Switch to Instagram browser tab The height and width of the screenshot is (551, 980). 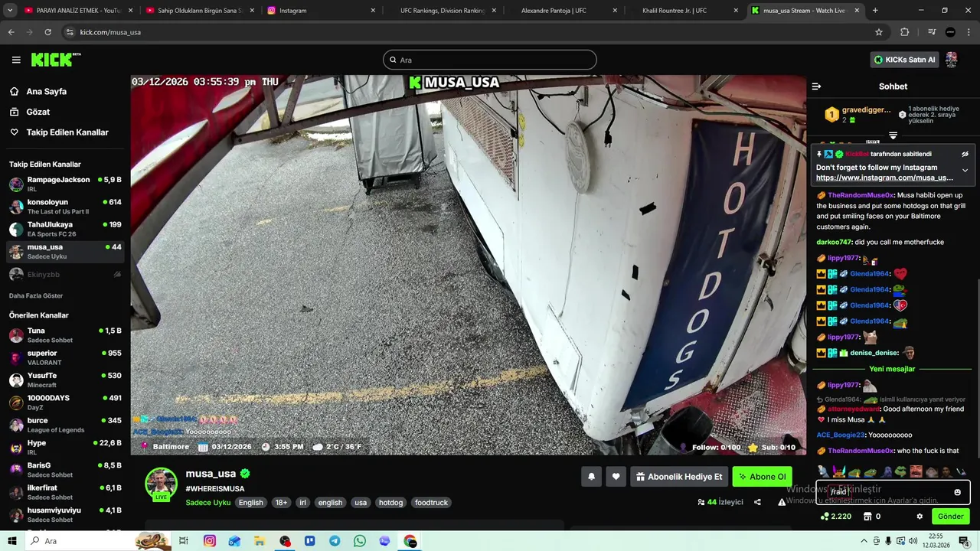322,11
